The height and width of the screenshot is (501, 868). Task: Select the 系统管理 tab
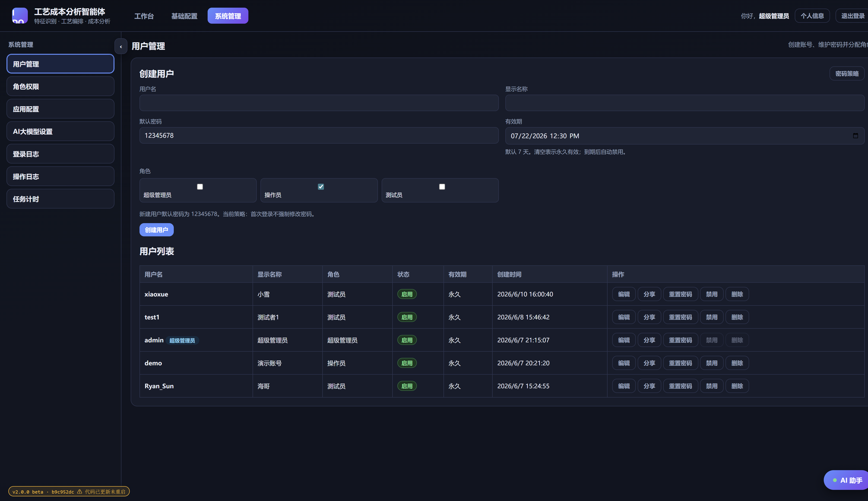pyautogui.click(x=228, y=16)
